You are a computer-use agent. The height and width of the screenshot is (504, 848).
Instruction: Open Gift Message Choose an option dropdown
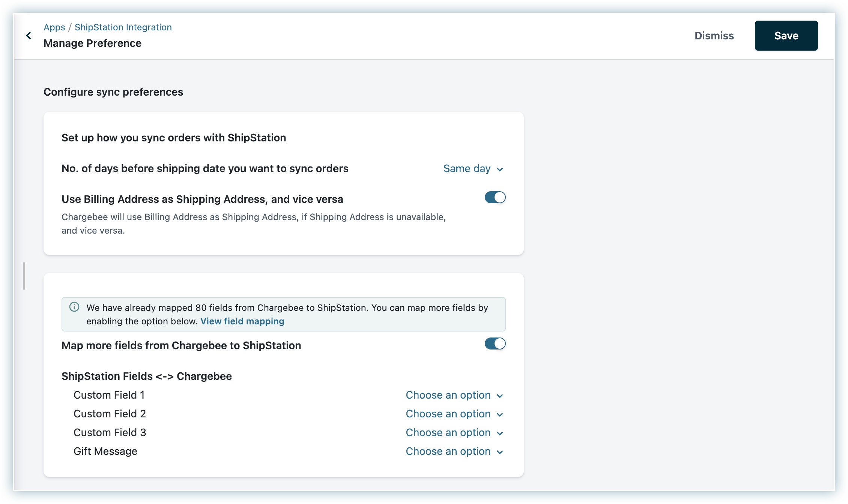coord(448,451)
